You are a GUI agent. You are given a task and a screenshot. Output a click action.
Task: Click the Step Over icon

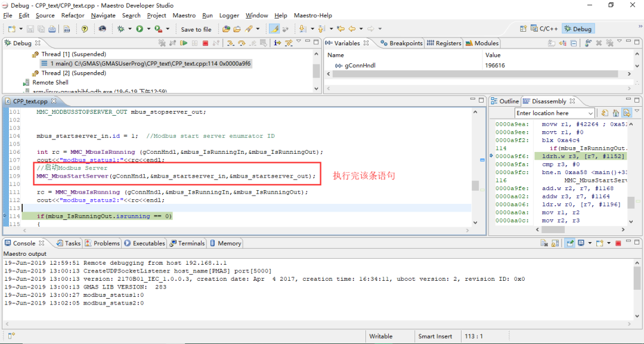pyautogui.click(x=241, y=43)
